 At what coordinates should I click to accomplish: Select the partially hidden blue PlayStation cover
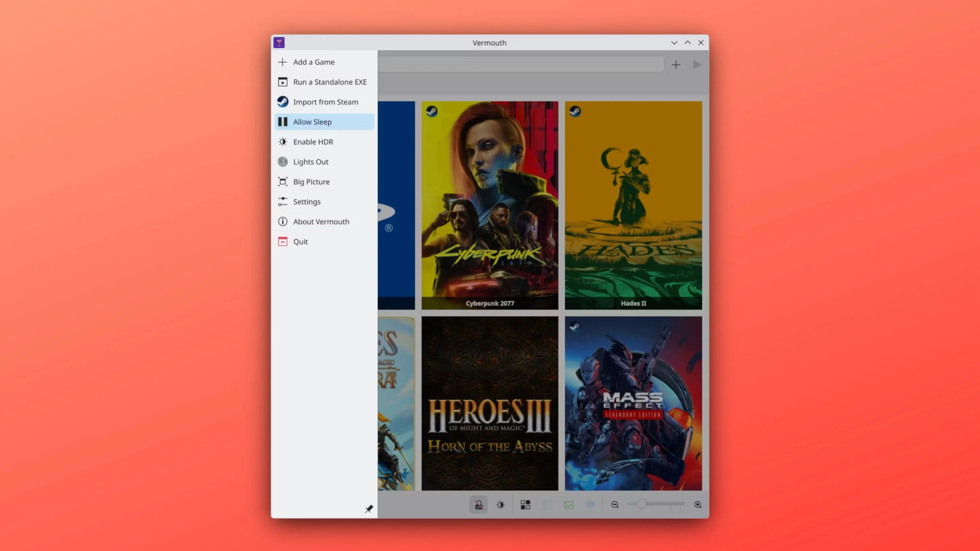tap(396, 205)
